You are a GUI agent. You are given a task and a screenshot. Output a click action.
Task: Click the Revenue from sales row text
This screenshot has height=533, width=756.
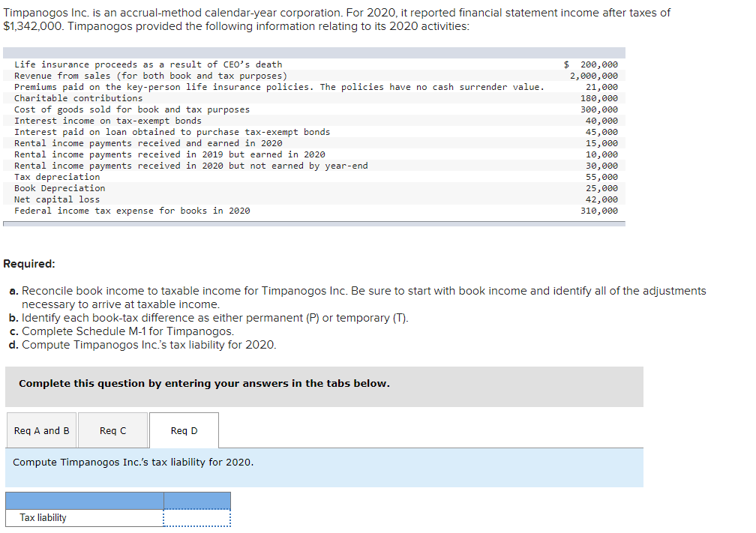pos(151,76)
